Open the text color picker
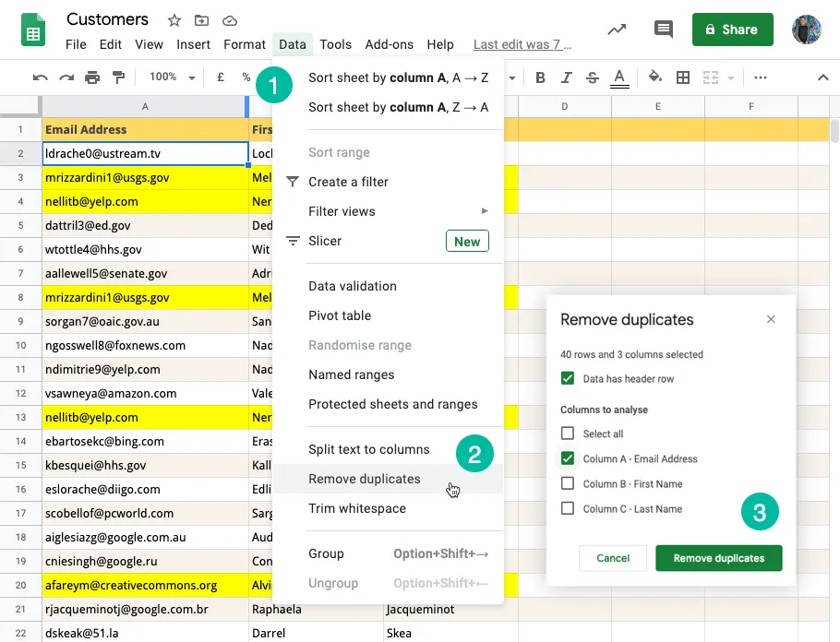 [619, 77]
